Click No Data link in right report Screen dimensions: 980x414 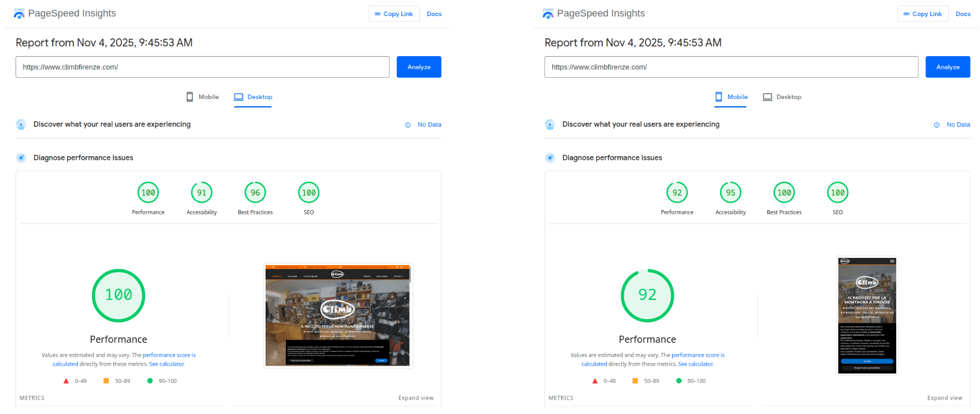point(958,124)
